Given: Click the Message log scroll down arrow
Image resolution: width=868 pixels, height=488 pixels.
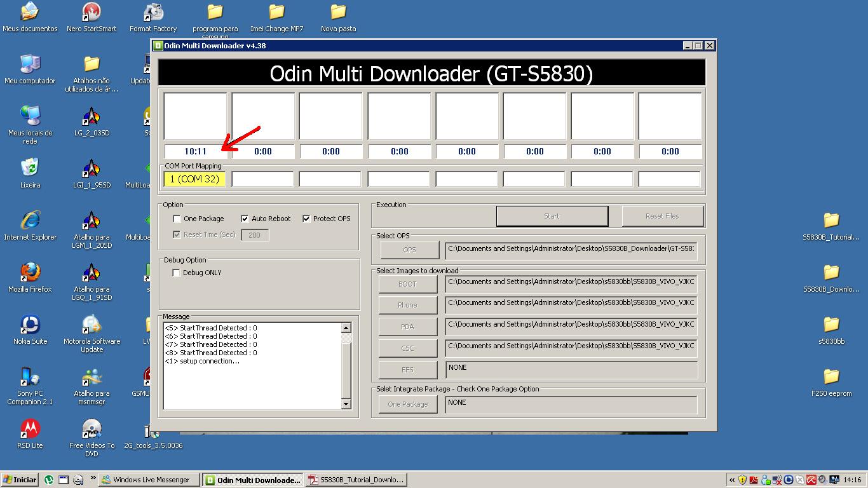Looking at the screenshot, I should tap(346, 403).
